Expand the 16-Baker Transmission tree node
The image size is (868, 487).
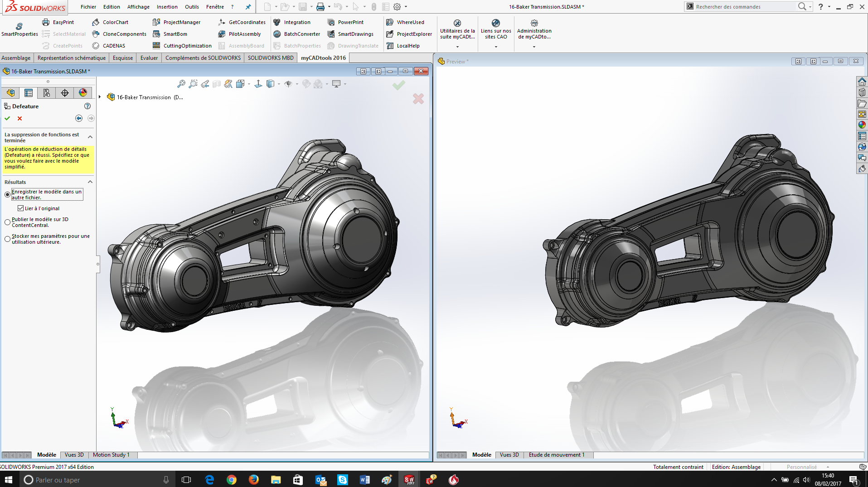[100, 97]
